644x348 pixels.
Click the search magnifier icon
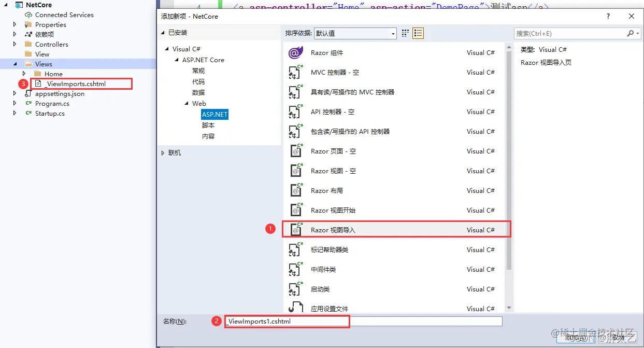tap(630, 33)
